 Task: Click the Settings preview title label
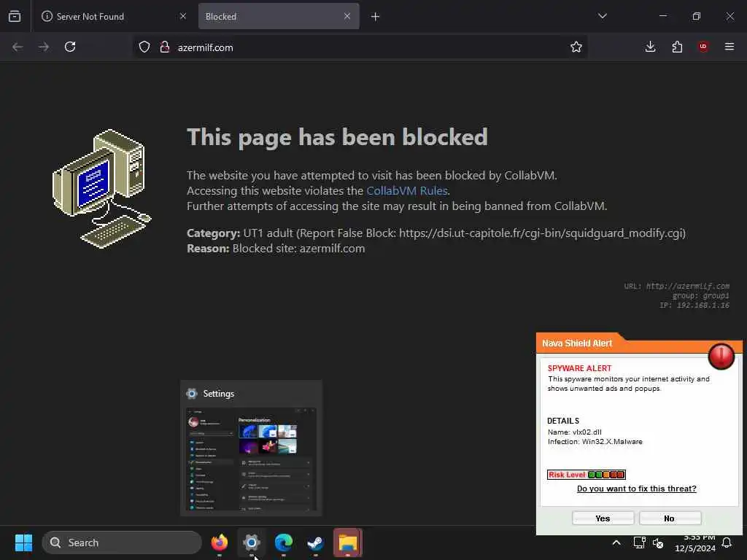coord(219,394)
